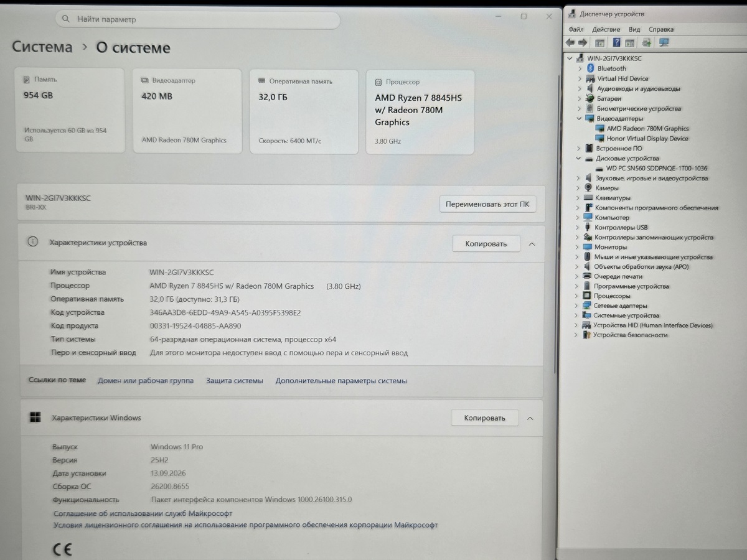
Task: Open Дополнительные параметры системы link
Action: click(341, 380)
